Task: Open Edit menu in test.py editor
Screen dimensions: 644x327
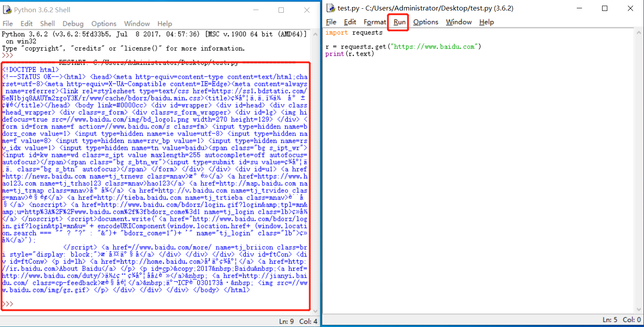Action: pyautogui.click(x=350, y=22)
